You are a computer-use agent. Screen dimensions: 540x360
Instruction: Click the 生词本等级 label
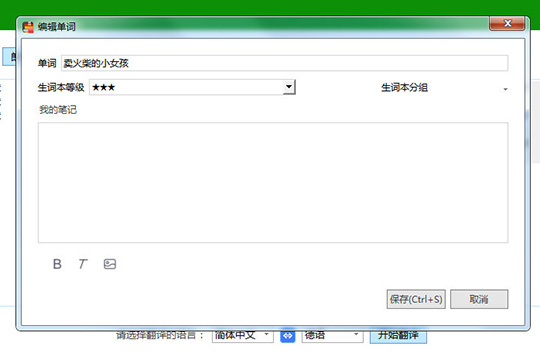click(x=61, y=88)
